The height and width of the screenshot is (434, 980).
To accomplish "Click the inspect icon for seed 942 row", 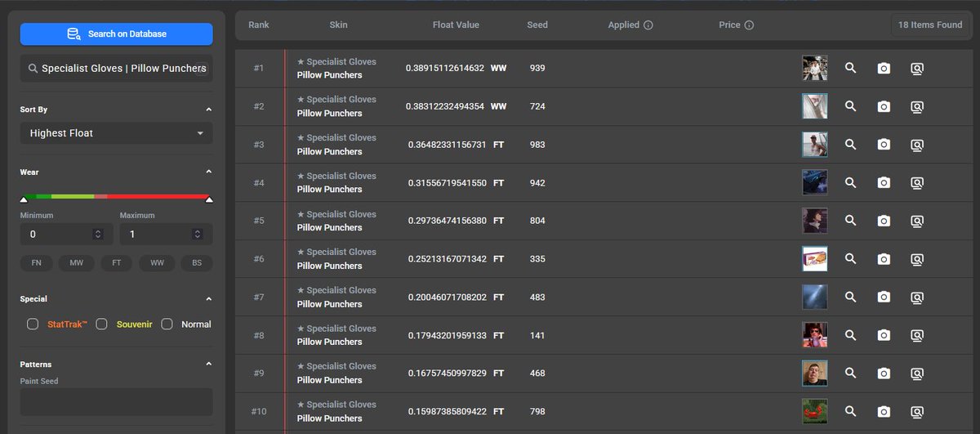I will [x=917, y=182].
